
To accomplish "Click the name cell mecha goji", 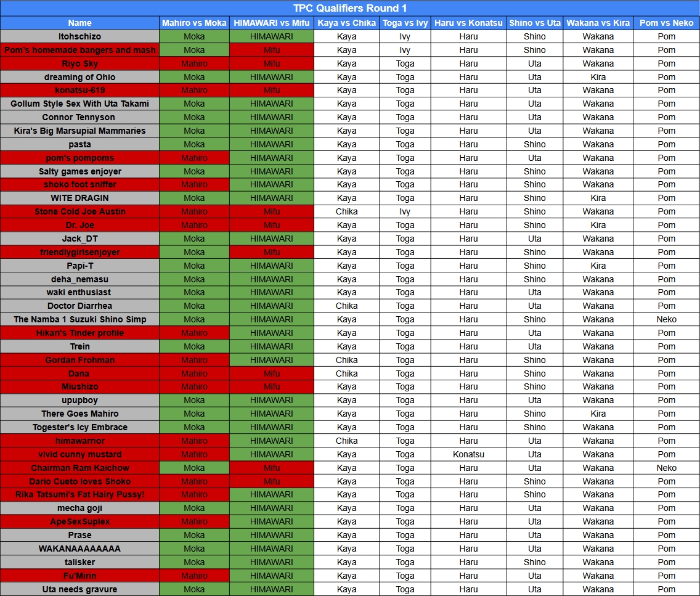I will click(80, 508).
